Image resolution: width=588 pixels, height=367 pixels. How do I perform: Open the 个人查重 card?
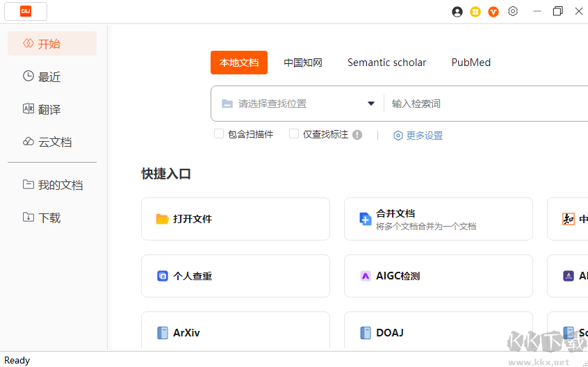coord(236,276)
